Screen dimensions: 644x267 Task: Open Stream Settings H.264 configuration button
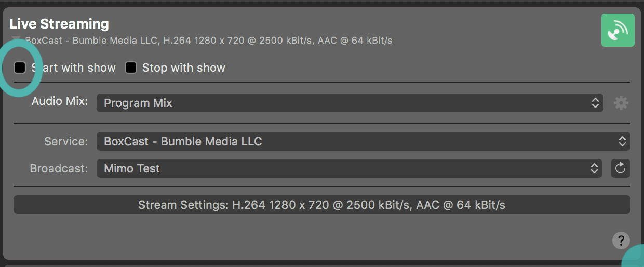coord(321,205)
